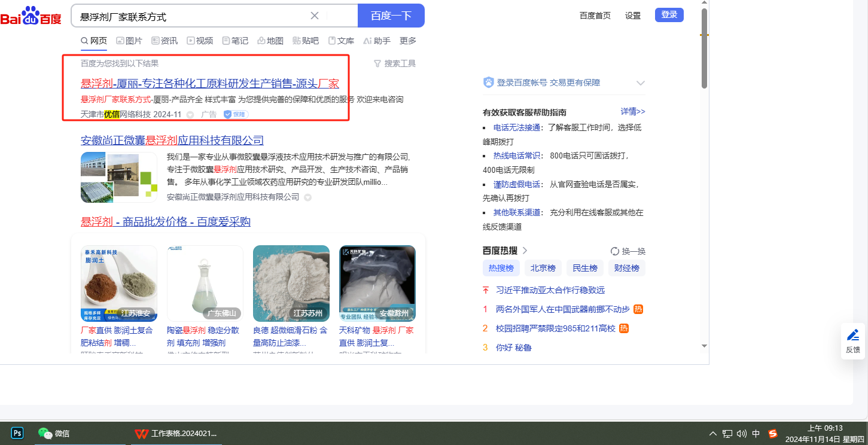Viewport: 868px width, 445px height.
Task: Show hidden system tray icons
Action: (x=712, y=434)
